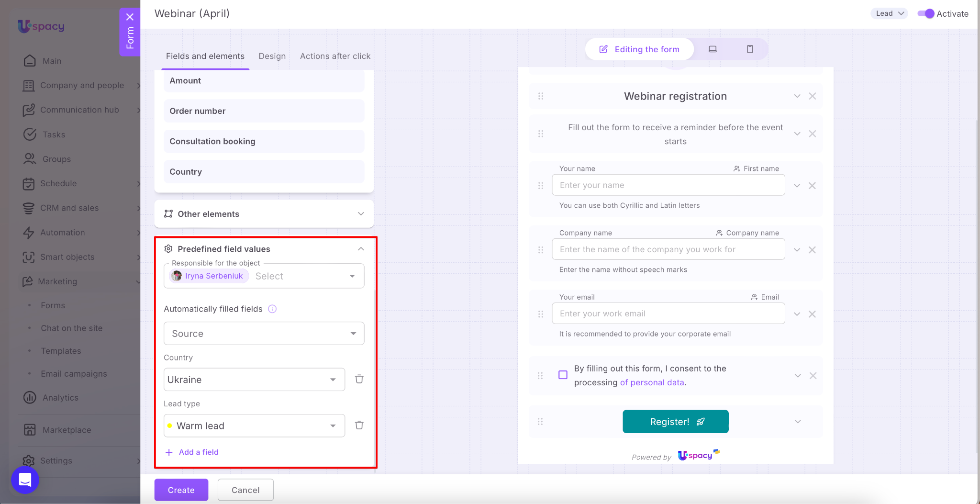Remove the Webinar registration title element

tap(812, 96)
